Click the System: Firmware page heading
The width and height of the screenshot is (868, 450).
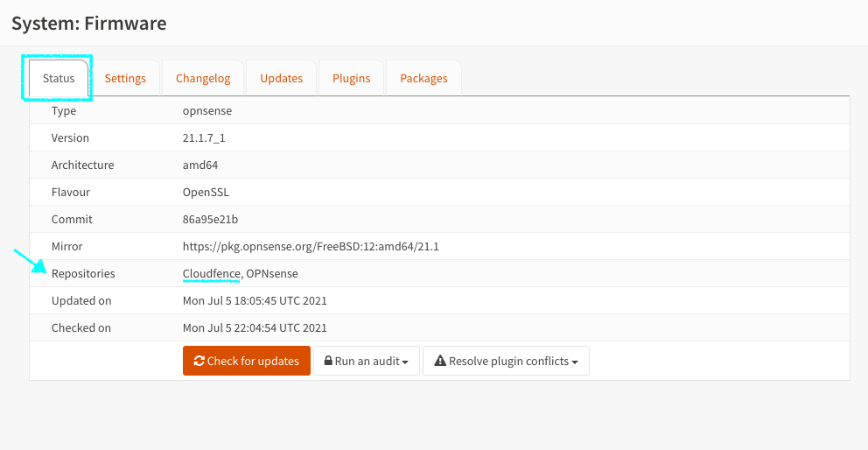(89, 24)
